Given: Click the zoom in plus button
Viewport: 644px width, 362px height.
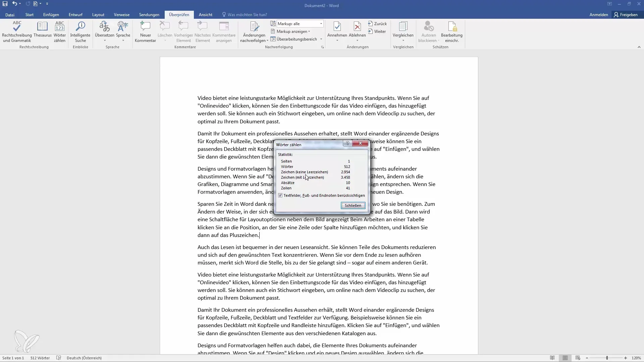Looking at the screenshot, I should tap(626, 358).
